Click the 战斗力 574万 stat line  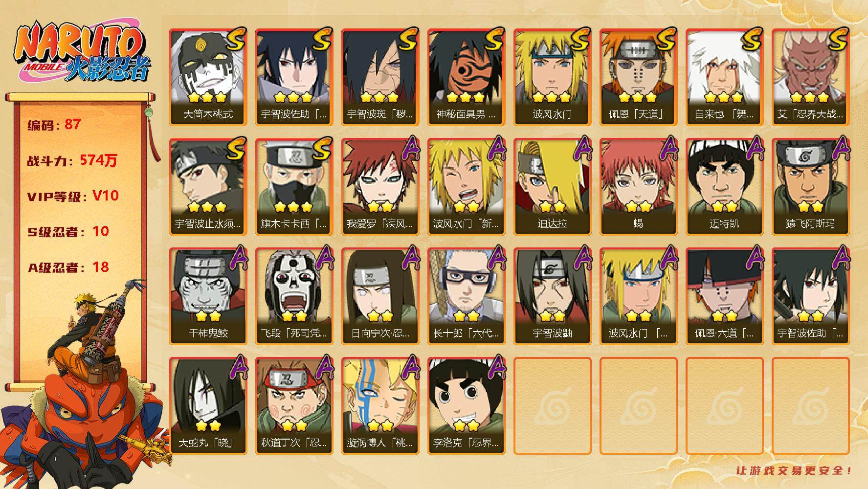coord(72,160)
